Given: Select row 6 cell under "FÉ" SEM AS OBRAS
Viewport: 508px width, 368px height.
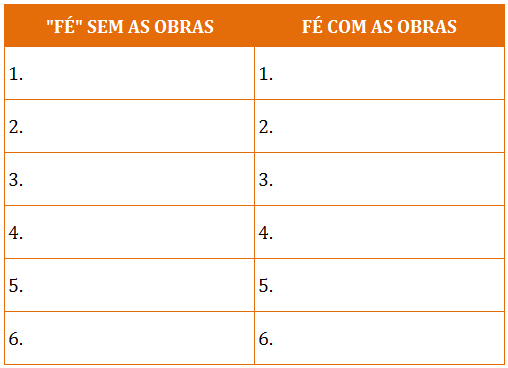Looking at the screenshot, I should click(x=129, y=338).
